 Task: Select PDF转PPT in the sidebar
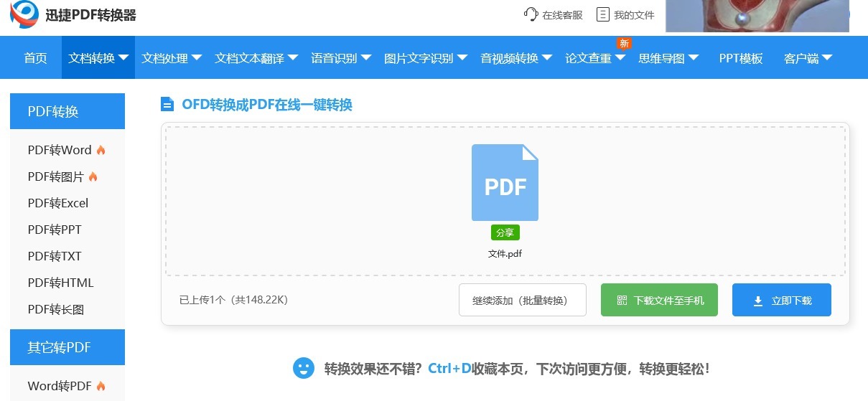55,230
